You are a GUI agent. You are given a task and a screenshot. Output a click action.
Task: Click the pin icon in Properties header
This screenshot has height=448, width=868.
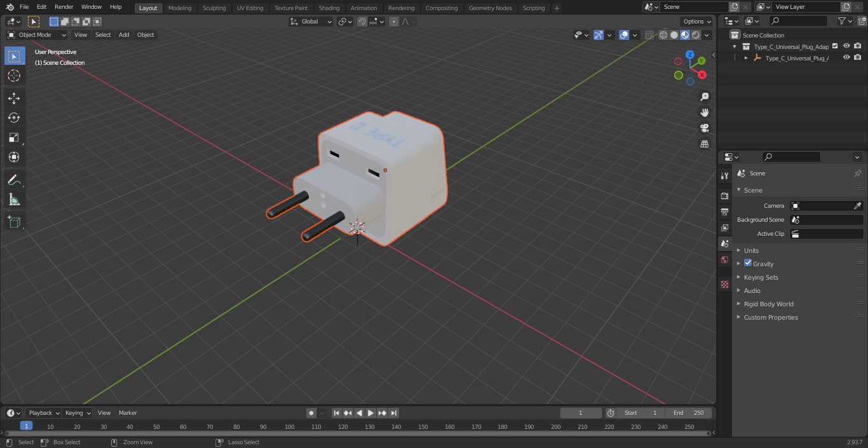point(857,173)
